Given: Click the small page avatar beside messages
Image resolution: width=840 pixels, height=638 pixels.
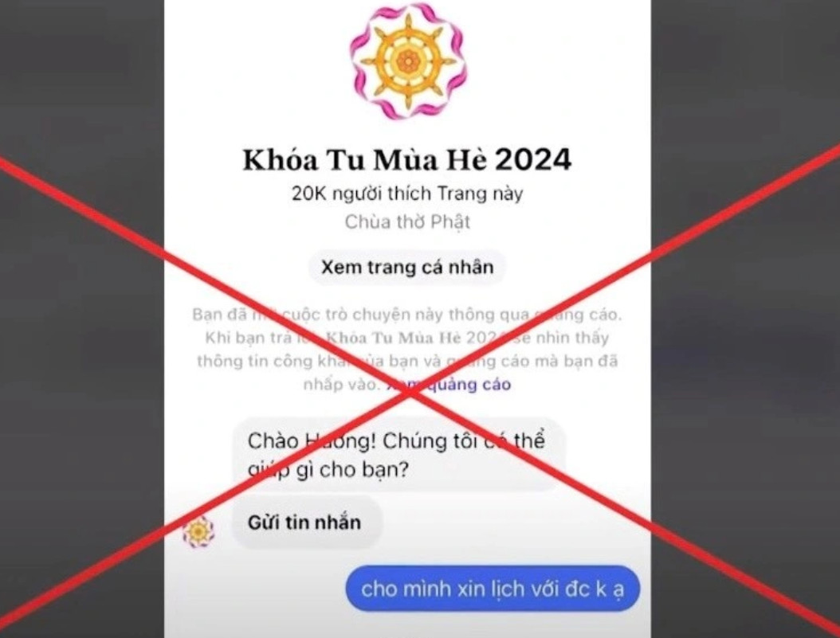Looking at the screenshot, I should (x=198, y=531).
